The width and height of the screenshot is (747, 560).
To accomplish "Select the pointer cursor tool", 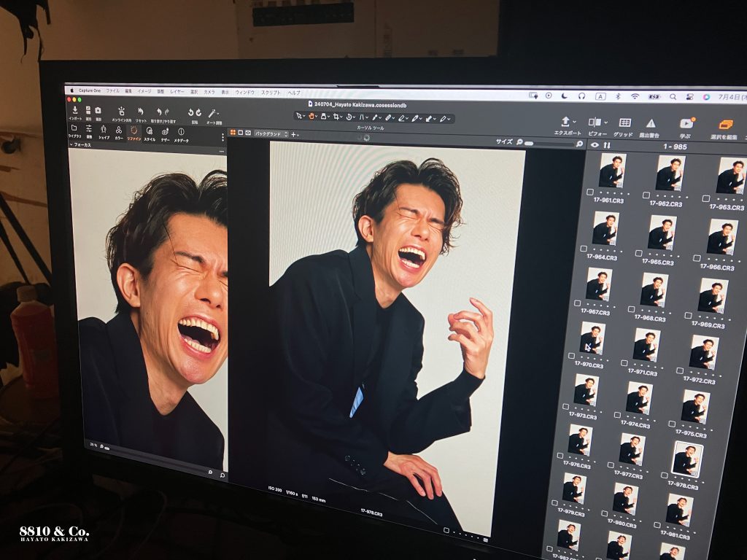I will [298, 116].
